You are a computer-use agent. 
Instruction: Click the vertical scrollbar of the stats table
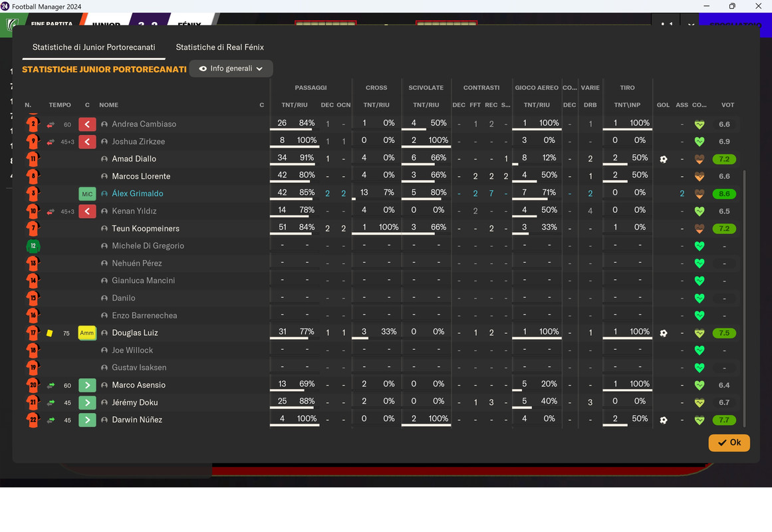[x=744, y=299]
